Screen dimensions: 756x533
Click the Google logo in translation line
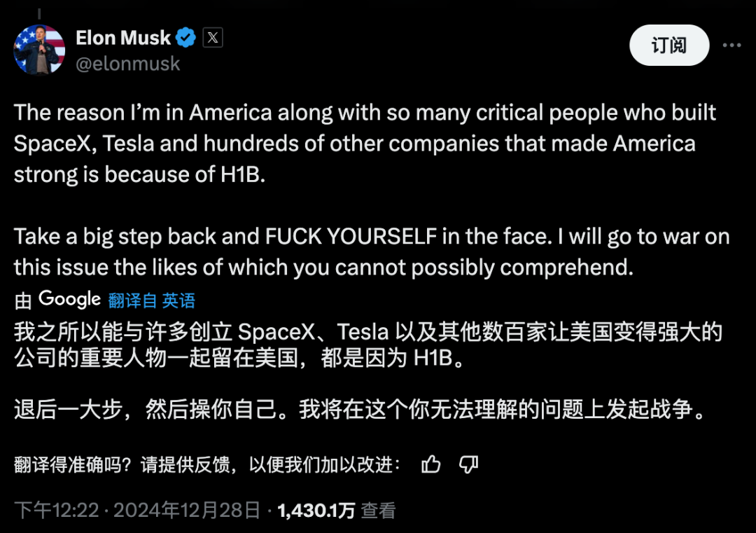click(70, 300)
